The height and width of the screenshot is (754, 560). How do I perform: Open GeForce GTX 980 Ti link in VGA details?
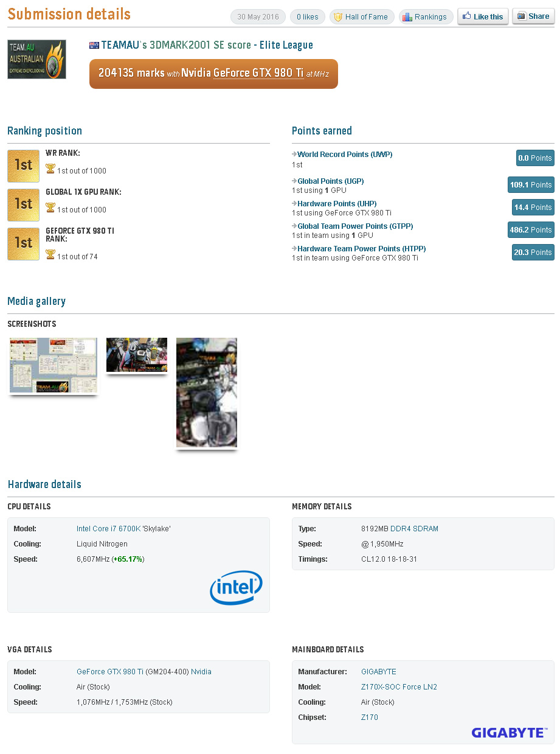tap(110, 672)
